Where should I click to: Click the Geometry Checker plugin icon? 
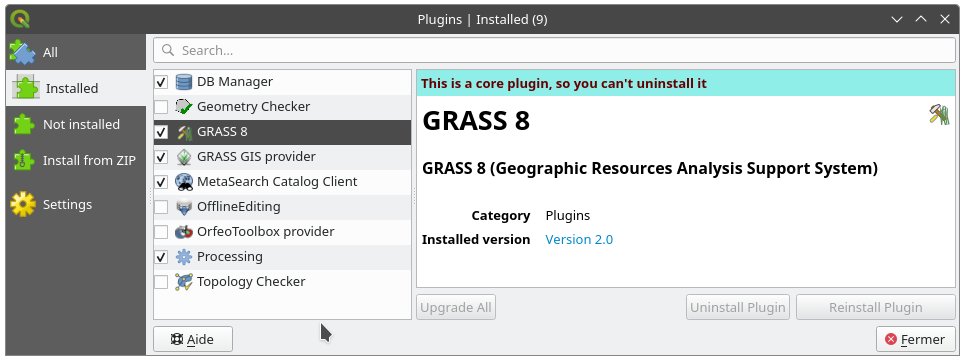click(184, 107)
